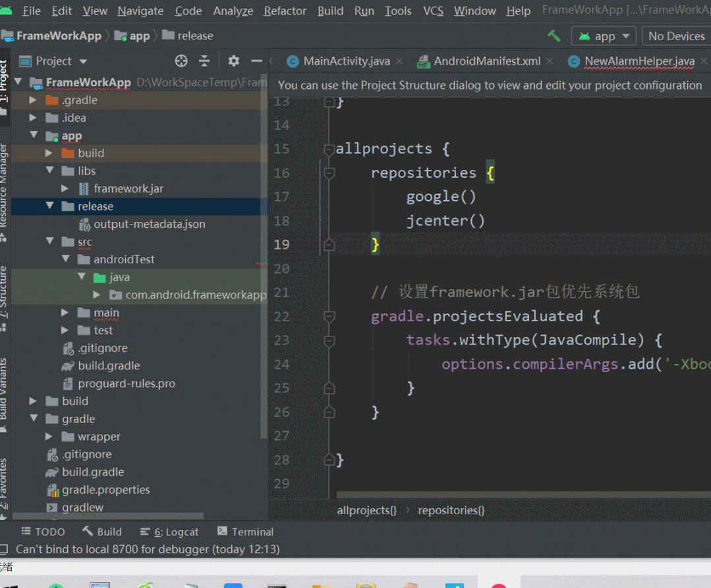
Task: Open the No Devices selector
Action: tap(677, 36)
